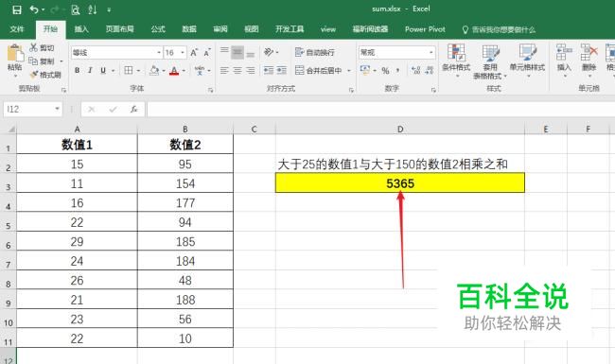Screen dimensions: 615x364
Task: Click the Delete Cells icon
Action: click(x=589, y=52)
